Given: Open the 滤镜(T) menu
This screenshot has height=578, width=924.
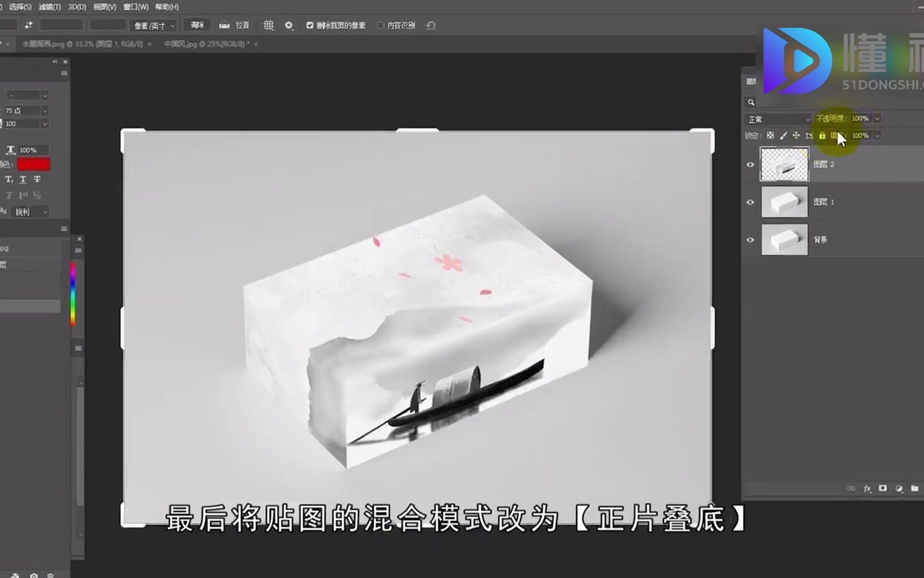Looking at the screenshot, I should pyautogui.click(x=50, y=7).
